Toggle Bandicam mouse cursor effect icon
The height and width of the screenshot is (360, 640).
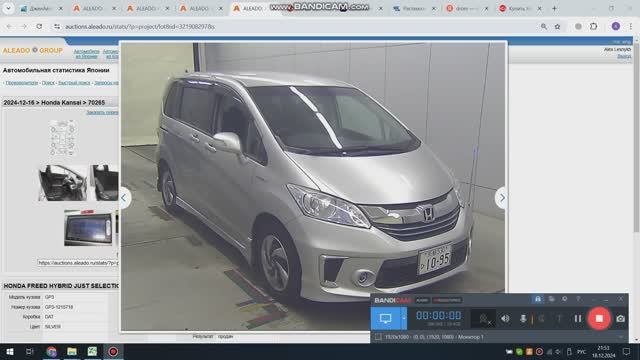(541, 318)
